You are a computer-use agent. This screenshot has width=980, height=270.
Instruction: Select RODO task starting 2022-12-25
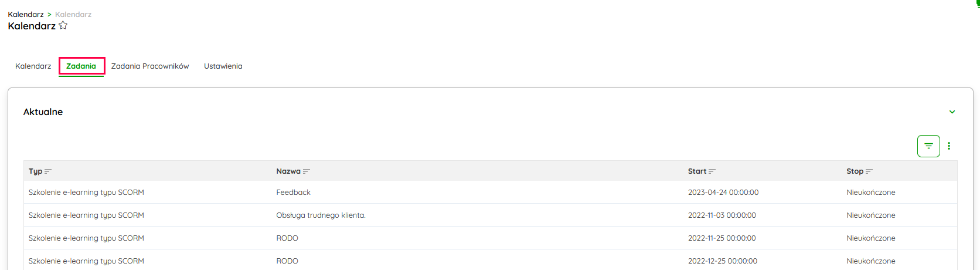coord(287,261)
